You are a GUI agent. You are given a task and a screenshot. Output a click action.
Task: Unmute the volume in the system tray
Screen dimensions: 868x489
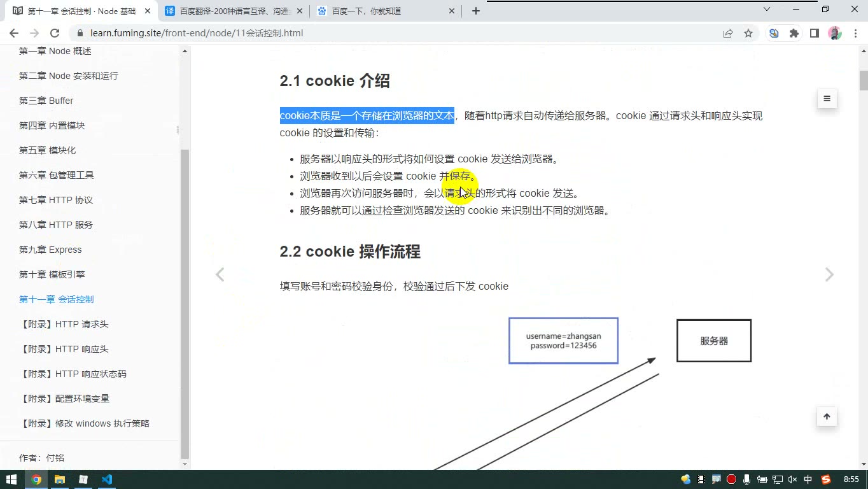pos(792,479)
